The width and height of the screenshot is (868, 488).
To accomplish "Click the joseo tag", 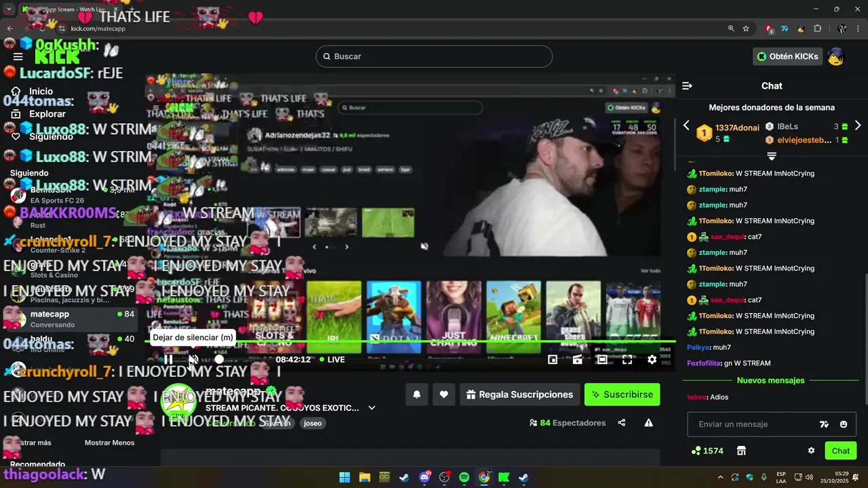I will click(313, 423).
